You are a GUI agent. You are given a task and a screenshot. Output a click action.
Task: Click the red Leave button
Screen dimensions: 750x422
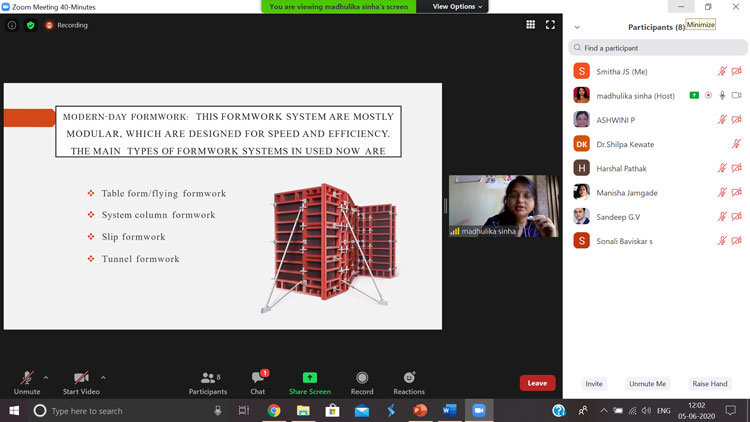click(537, 383)
